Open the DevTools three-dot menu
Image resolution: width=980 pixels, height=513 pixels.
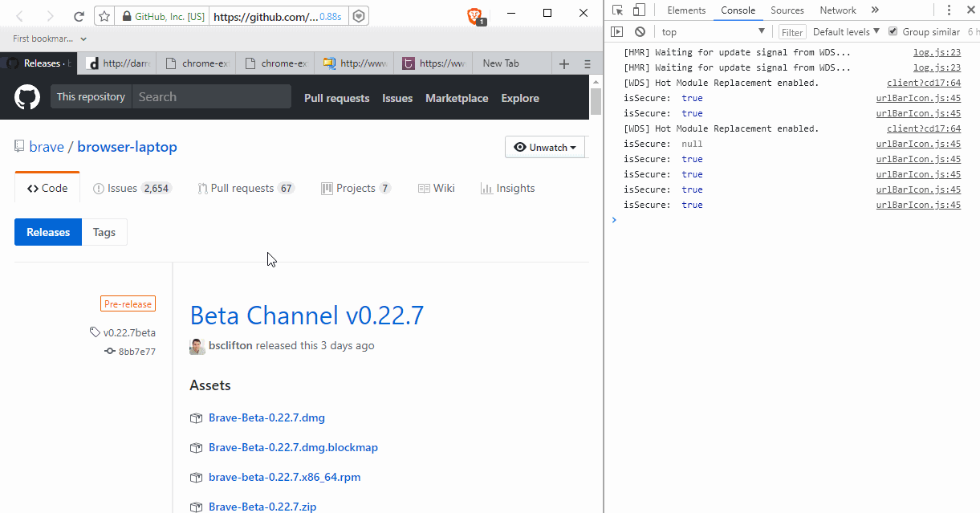[x=949, y=10]
